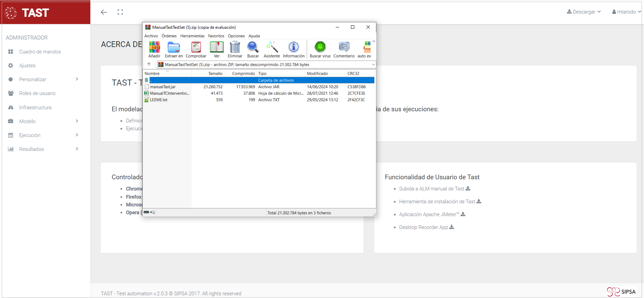
Task: Open the Órdenes menu
Action: point(169,36)
